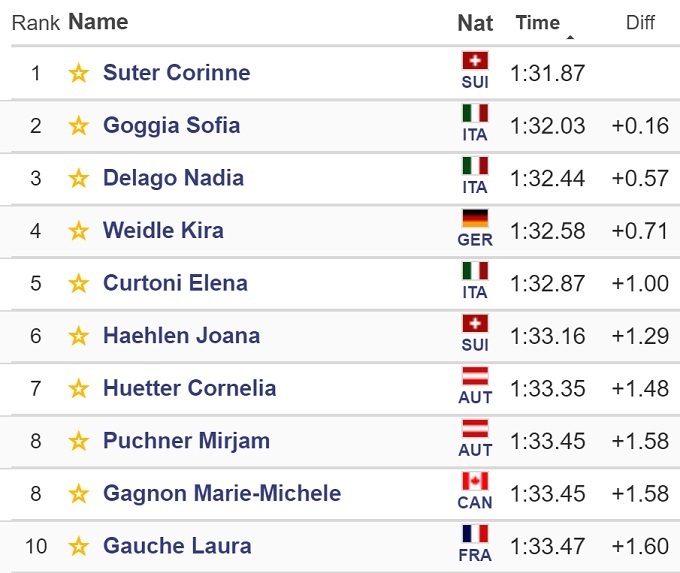Screen dimensions: 680x573
Task: Click the sort arrow under Time
Action: [570, 38]
